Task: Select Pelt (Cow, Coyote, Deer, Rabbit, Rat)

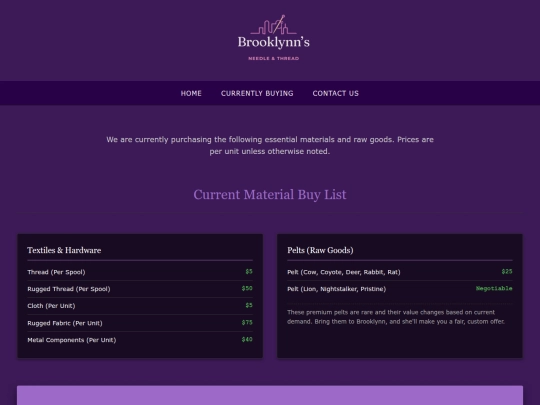Action: pos(344,272)
